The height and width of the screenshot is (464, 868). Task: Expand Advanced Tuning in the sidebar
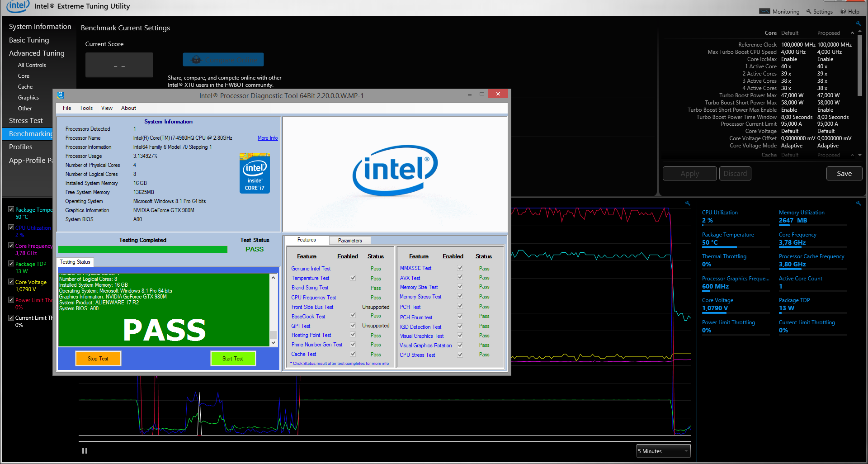point(37,53)
